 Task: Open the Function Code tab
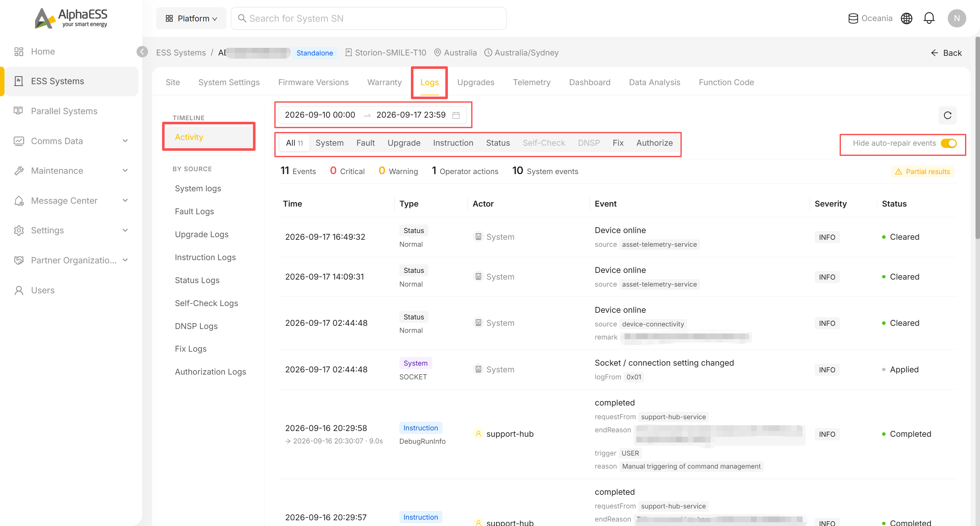click(x=726, y=82)
